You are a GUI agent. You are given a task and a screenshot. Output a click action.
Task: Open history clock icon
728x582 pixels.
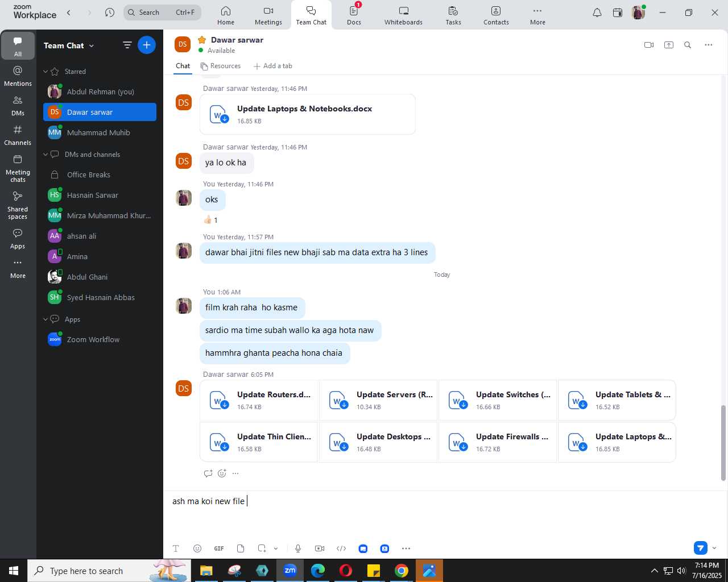tap(110, 13)
